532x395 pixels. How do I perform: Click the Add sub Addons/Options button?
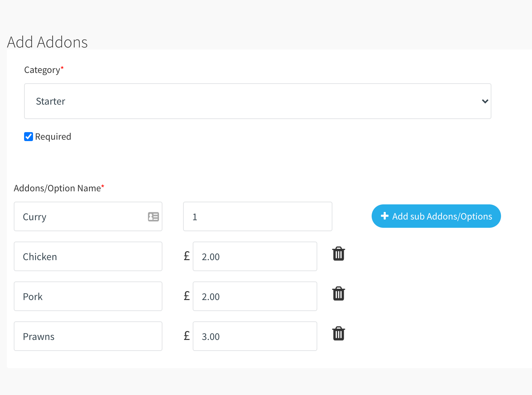coord(436,216)
